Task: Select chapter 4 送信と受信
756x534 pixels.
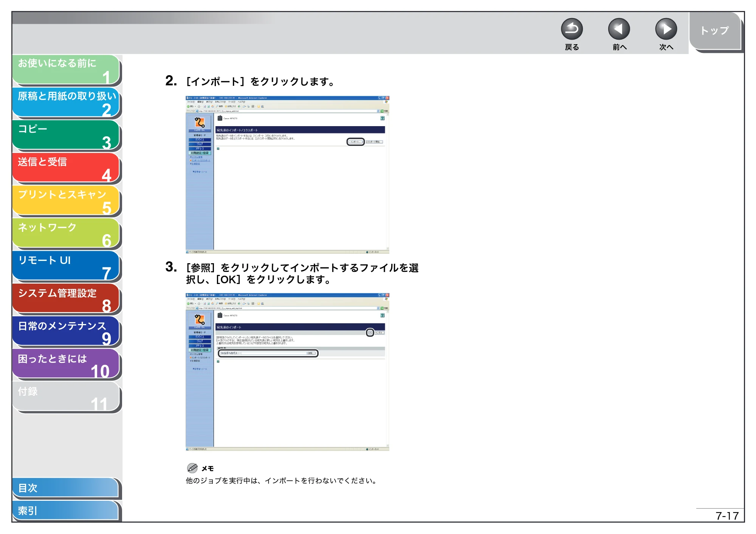Action: click(66, 168)
